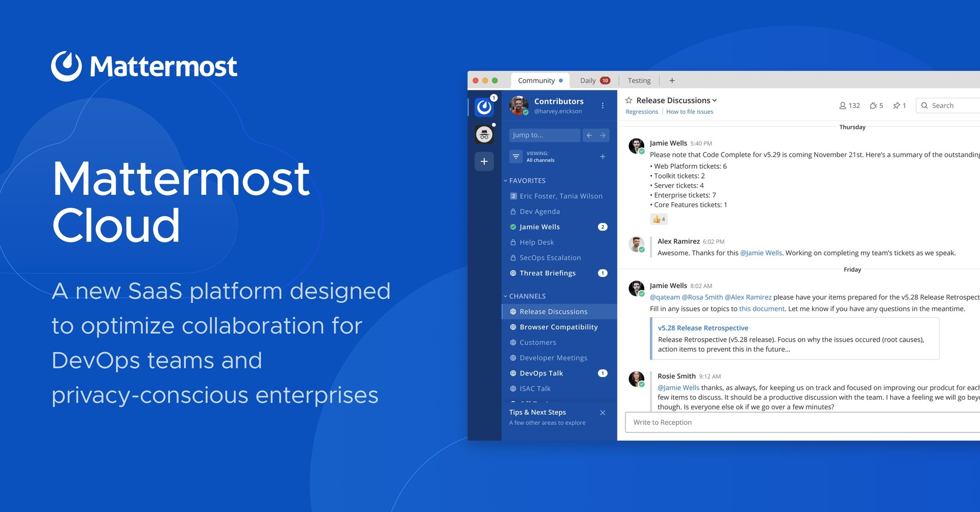The height and width of the screenshot is (512, 980).
Task: Collapse the CHANNELS section
Action: [524, 296]
